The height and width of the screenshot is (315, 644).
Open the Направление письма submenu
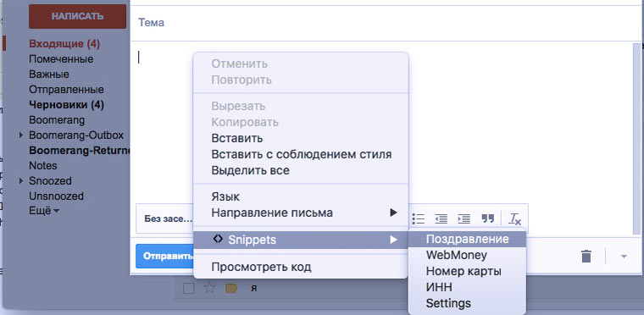[x=301, y=213]
